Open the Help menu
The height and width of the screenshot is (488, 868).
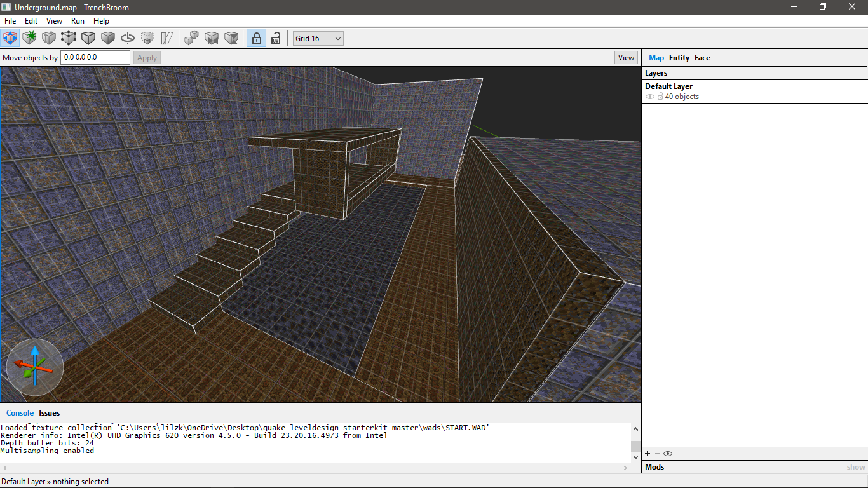[x=102, y=21]
